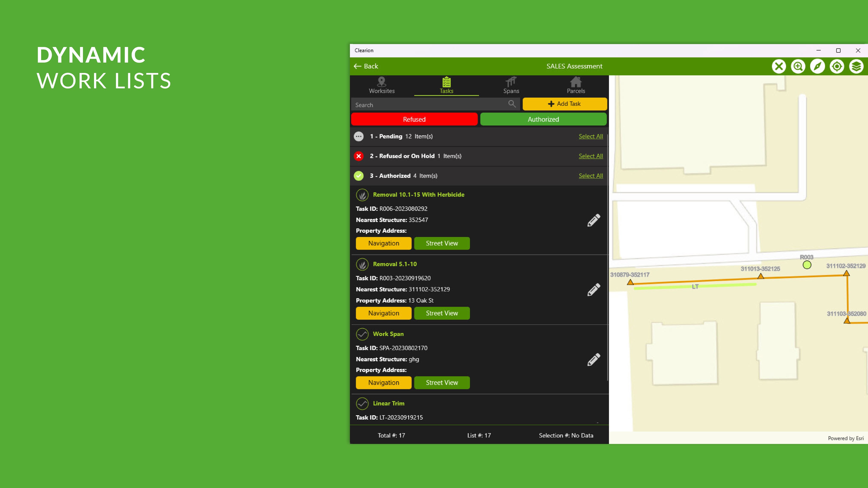Click the zoom-in magnifier icon in header
Viewport: 868px width, 488px height.
[798, 66]
